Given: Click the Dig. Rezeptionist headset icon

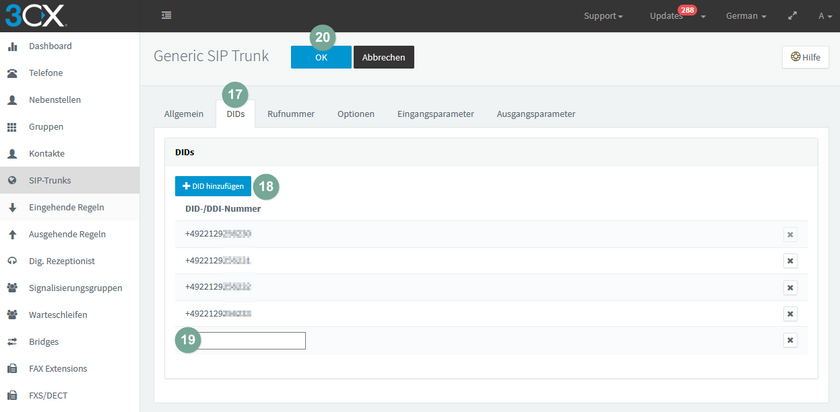Looking at the screenshot, I should point(12,261).
